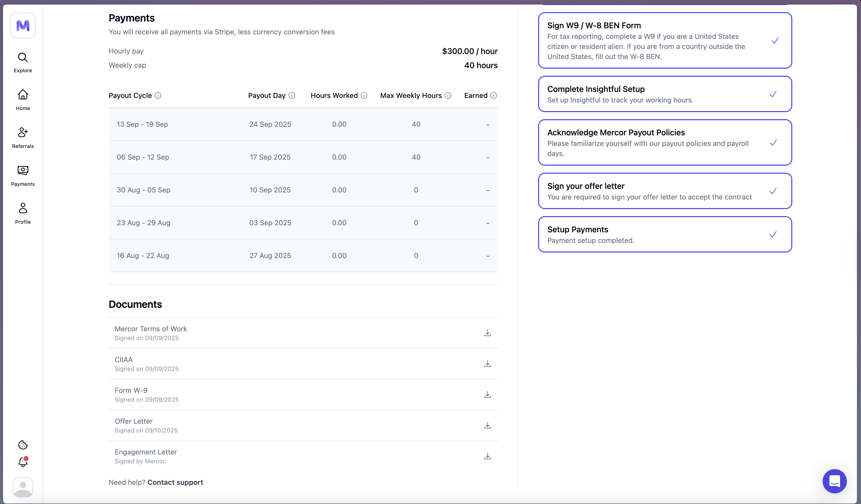Click the Documents section heading

coord(135,304)
